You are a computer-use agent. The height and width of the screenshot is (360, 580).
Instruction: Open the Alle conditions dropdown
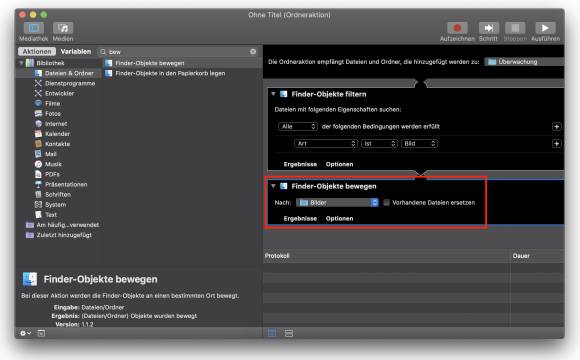[298, 127]
